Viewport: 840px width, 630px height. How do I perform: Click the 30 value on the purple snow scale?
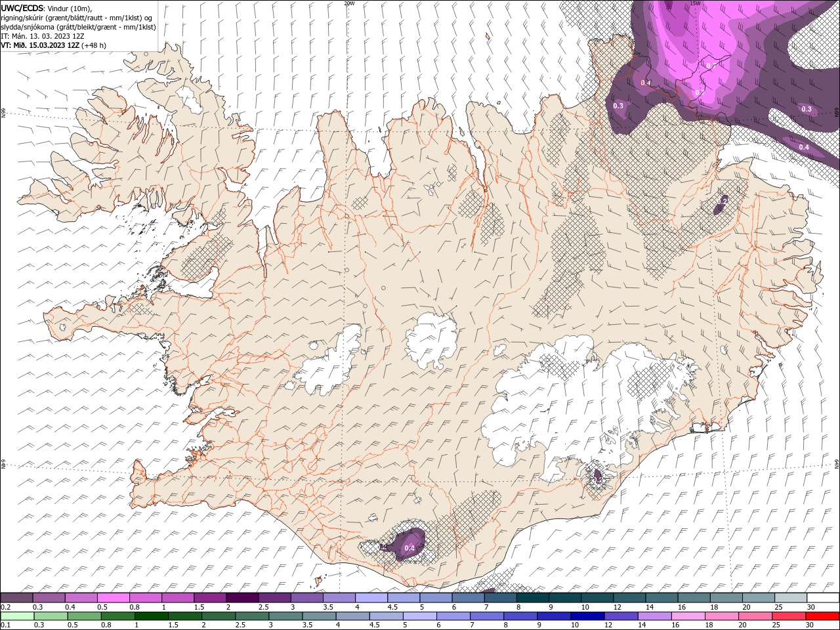coord(810,608)
